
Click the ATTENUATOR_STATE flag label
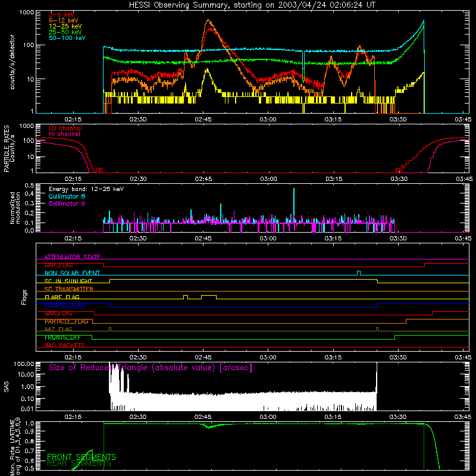pos(72,257)
